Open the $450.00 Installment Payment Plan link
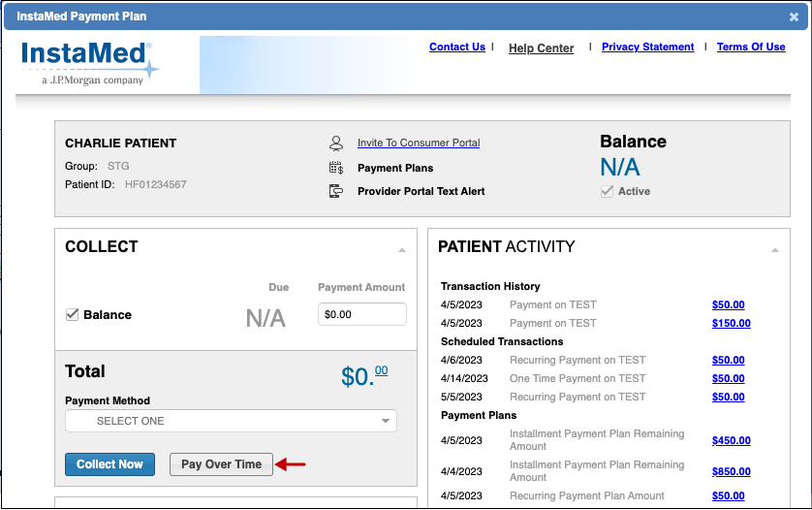Viewport: 812px width, 510px height. click(x=732, y=440)
